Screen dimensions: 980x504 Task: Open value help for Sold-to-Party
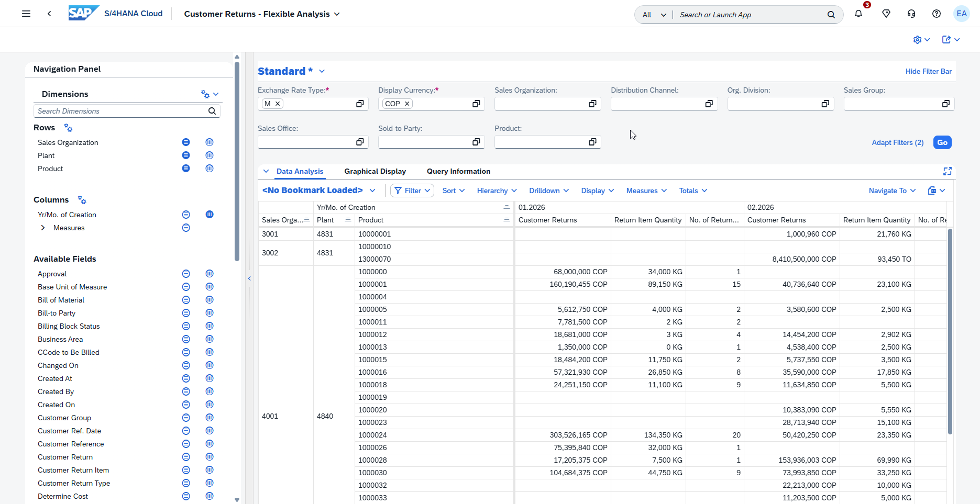(x=476, y=141)
